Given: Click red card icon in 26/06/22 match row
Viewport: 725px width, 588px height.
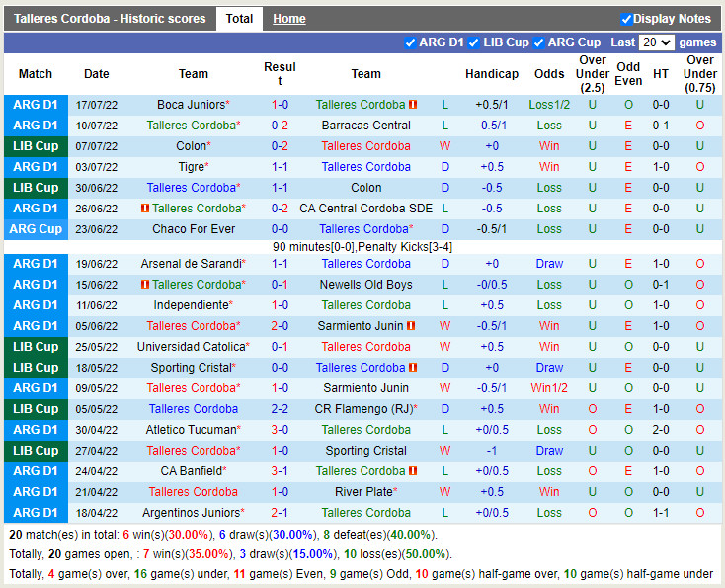Looking at the screenshot, I should (x=145, y=209).
